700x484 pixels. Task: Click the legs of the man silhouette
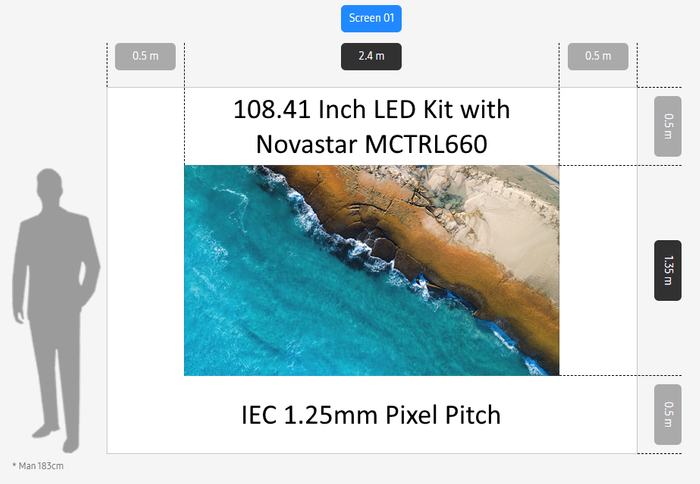(55, 400)
